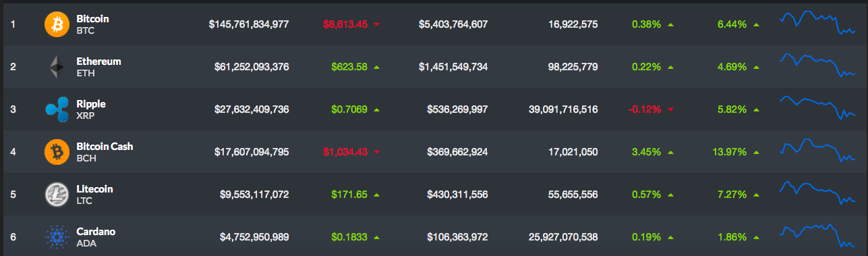Viewport: 868px width, 256px height.
Task: Click the up arrow next to 0.57%
Action: [670, 195]
